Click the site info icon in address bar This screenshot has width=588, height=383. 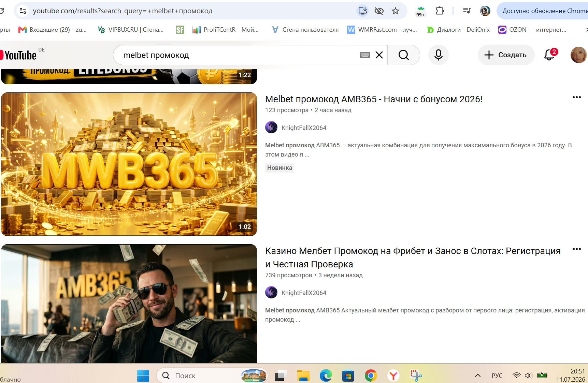[x=23, y=11]
